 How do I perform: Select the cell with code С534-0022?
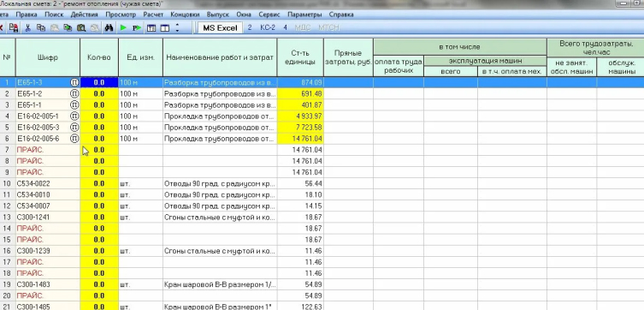[x=48, y=183]
